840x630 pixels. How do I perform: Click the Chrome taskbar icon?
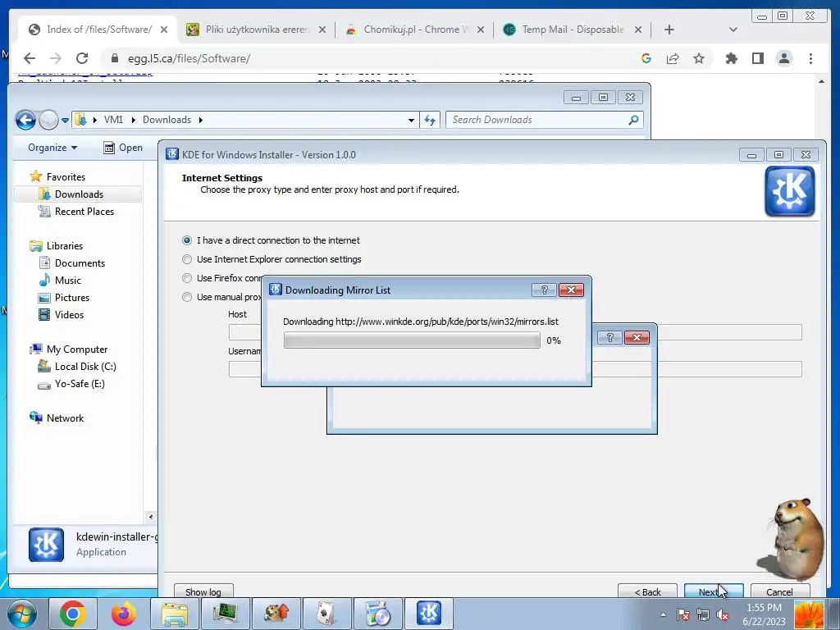tap(72, 614)
